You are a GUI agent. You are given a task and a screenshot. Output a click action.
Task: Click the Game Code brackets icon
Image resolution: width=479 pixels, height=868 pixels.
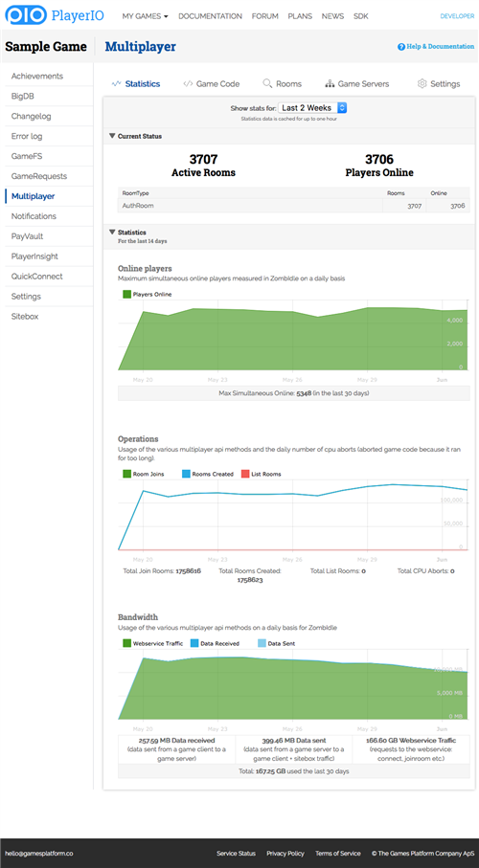(x=188, y=83)
